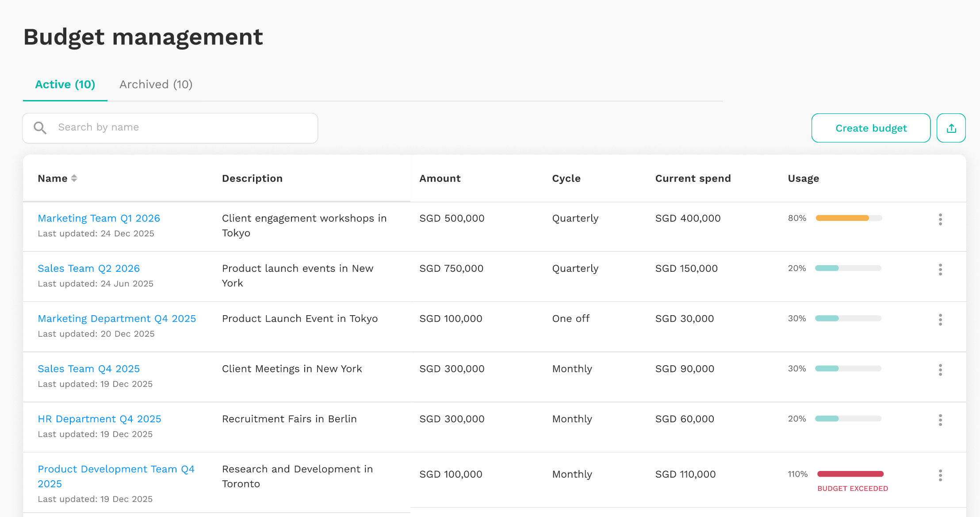
Task: Click the export/upload icon button
Action: [951, 128]
